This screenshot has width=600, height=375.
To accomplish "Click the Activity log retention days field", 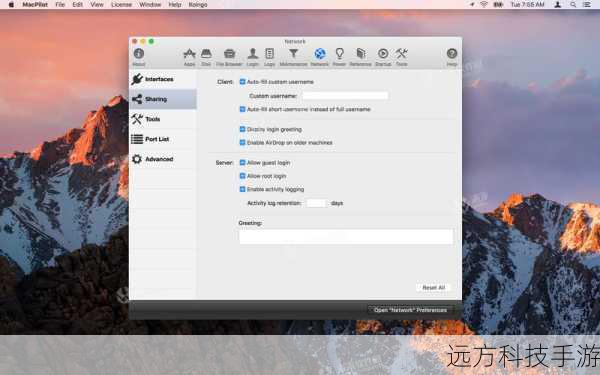I will (316, 203).
